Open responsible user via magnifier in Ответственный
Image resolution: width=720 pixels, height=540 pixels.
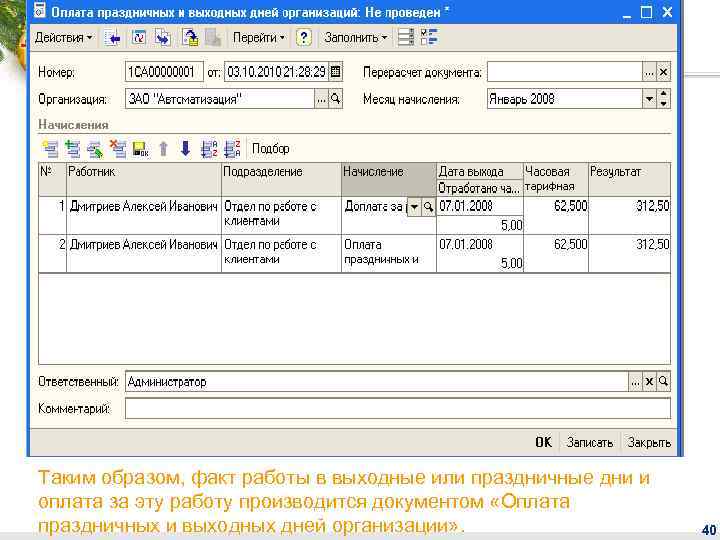coord(664,382)
